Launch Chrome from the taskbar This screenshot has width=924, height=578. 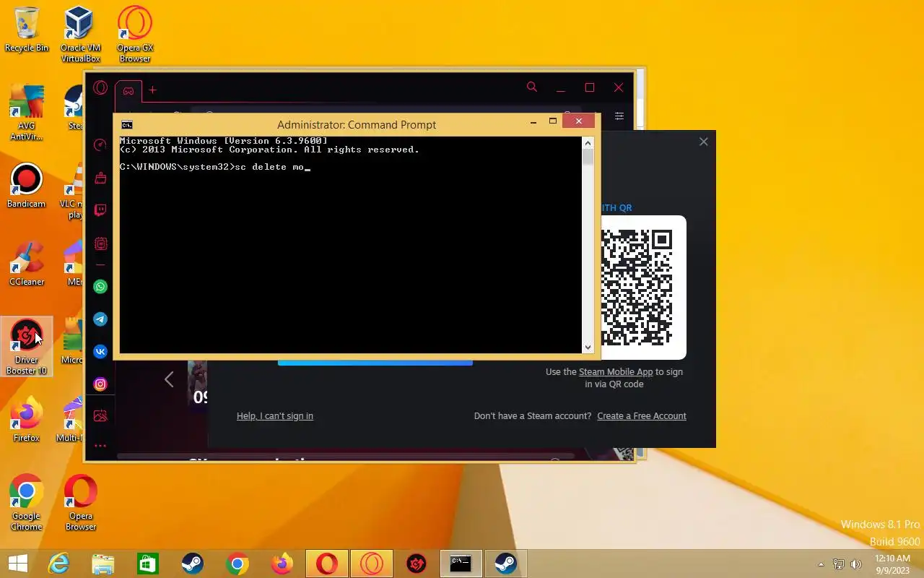point(237,564)
